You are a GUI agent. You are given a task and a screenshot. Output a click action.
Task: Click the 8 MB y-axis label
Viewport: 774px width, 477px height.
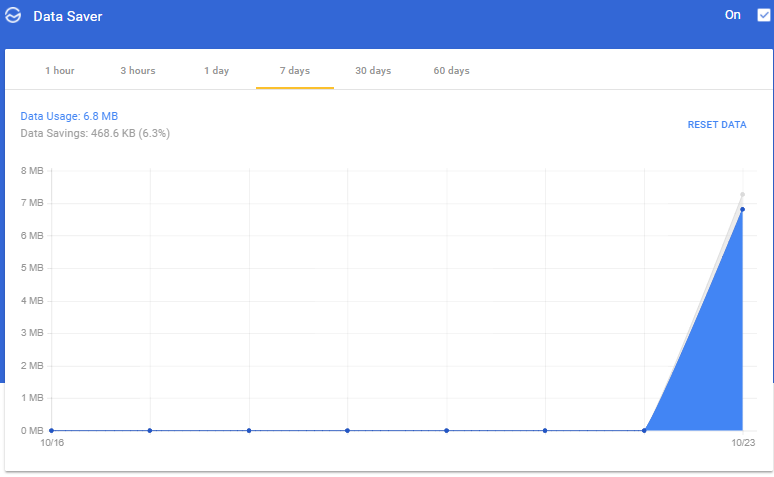pos(32,170)
